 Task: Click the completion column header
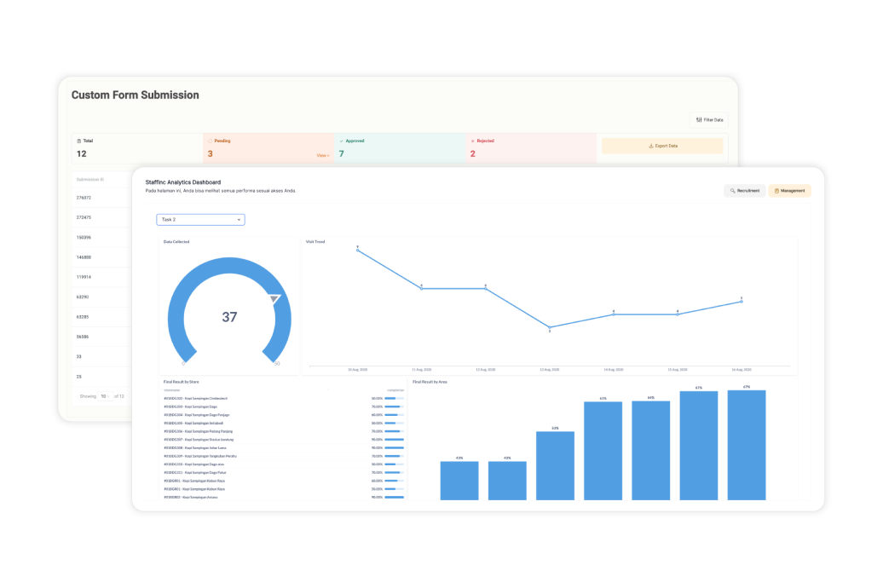pyautogui.click(x=395, y=390)
